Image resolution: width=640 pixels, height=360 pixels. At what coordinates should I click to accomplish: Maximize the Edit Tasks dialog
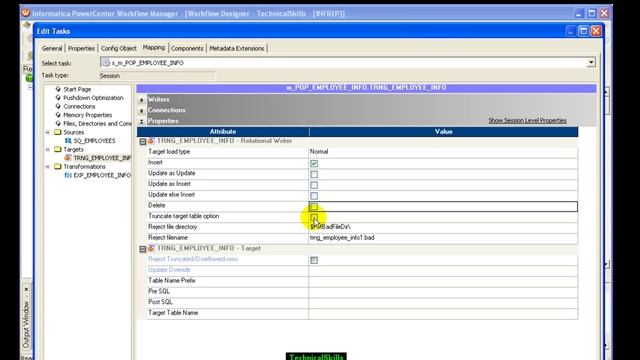pos(584,31)
